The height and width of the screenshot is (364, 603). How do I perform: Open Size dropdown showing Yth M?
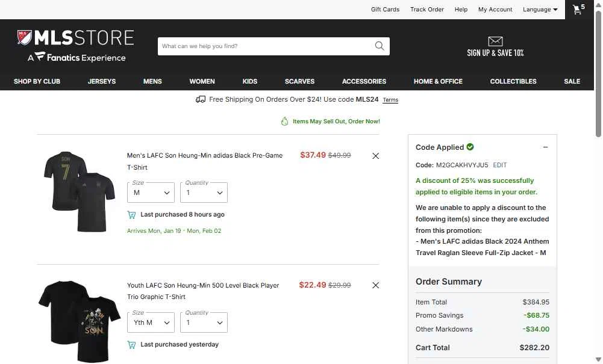click(151, 322)
